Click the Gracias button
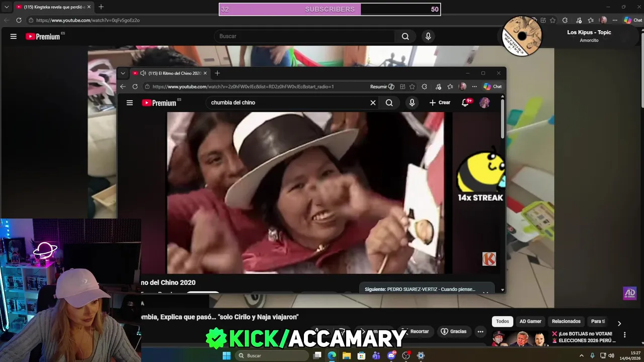Screen dimensions: 644x362 pyautogui.click(x=454, y=331)
